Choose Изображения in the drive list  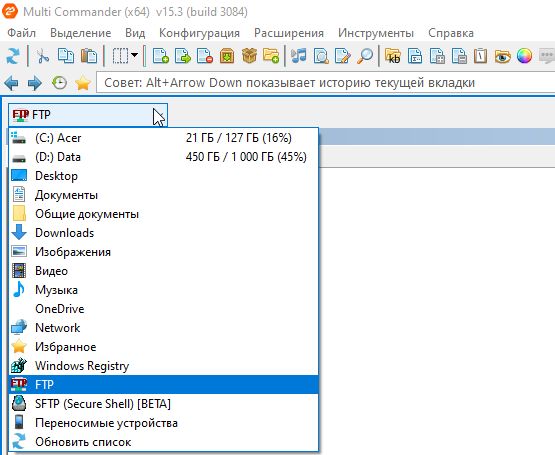coord(164,252)
